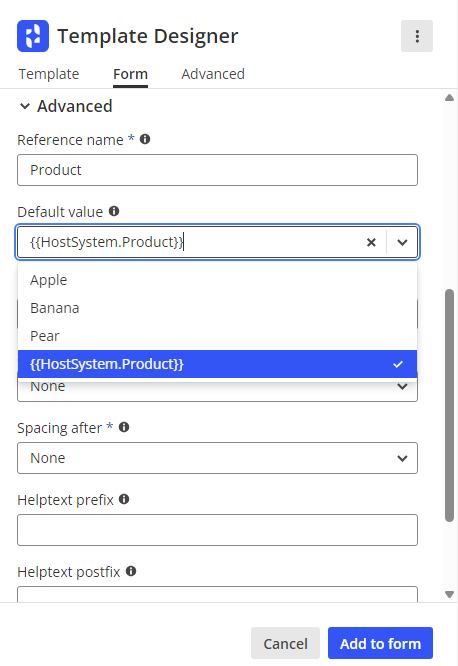
Task: Click the Template Designer logo icon
Action: coord(33,36)
